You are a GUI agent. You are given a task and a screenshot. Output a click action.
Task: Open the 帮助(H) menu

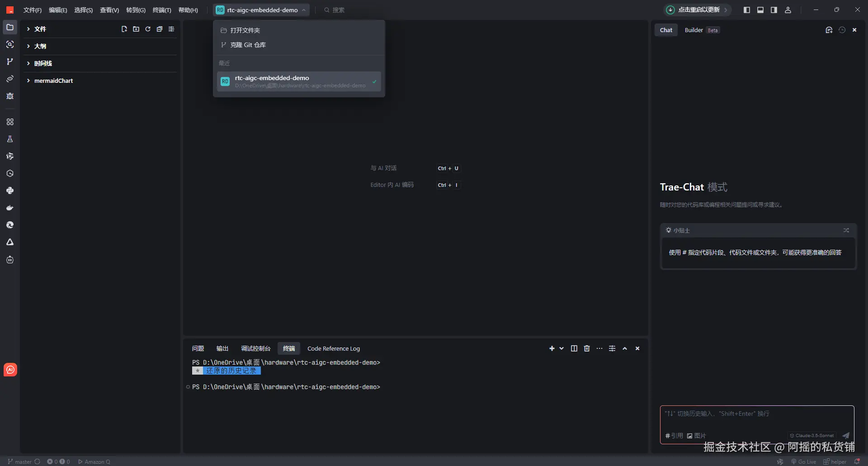pyautogui.click(x=188, y=10)
